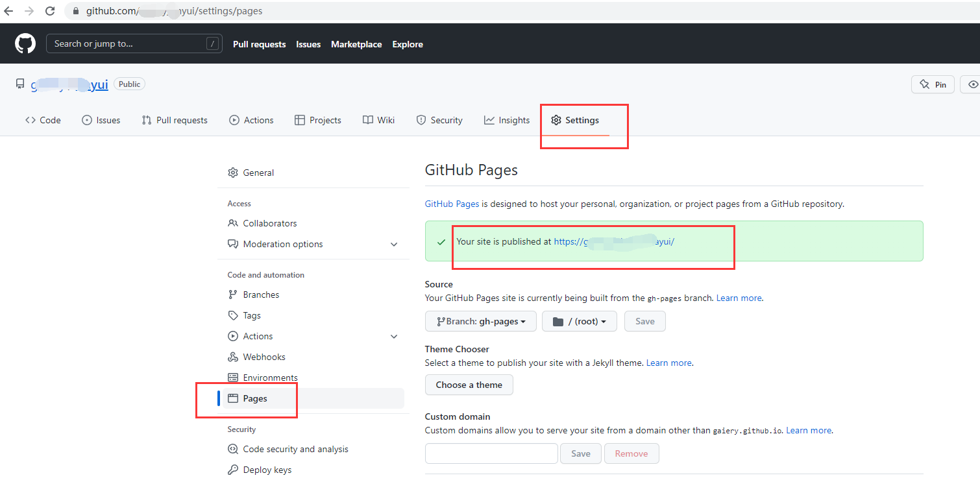Click Learn more in the Custom domain section
This screenshot has height=482, width=980.
pos(809,430)
